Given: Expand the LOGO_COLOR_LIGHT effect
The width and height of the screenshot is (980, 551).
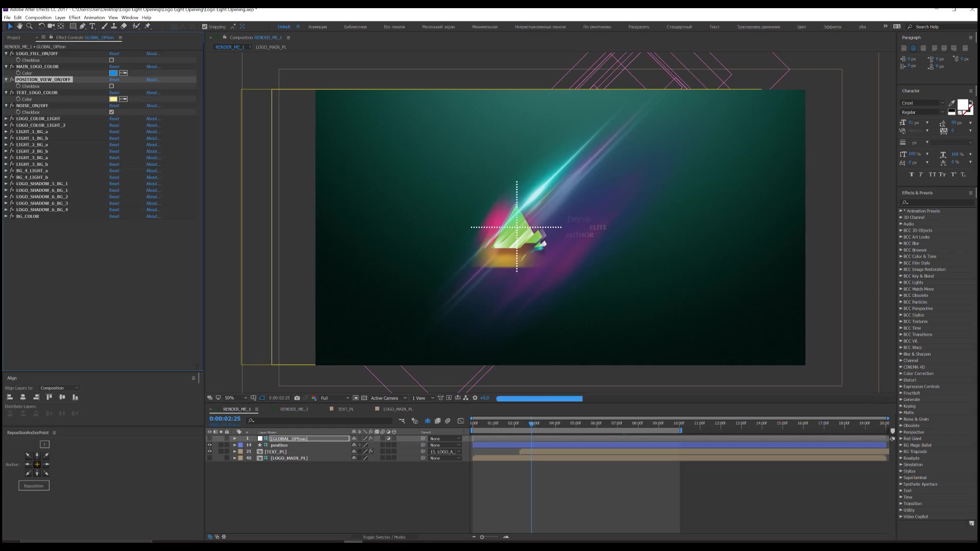Looking at the screenshot, I should point(6,118).
